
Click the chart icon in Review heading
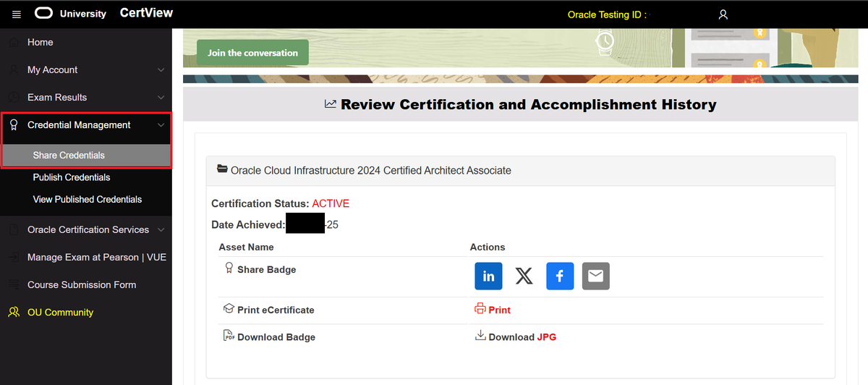click(x=331, y=104)
